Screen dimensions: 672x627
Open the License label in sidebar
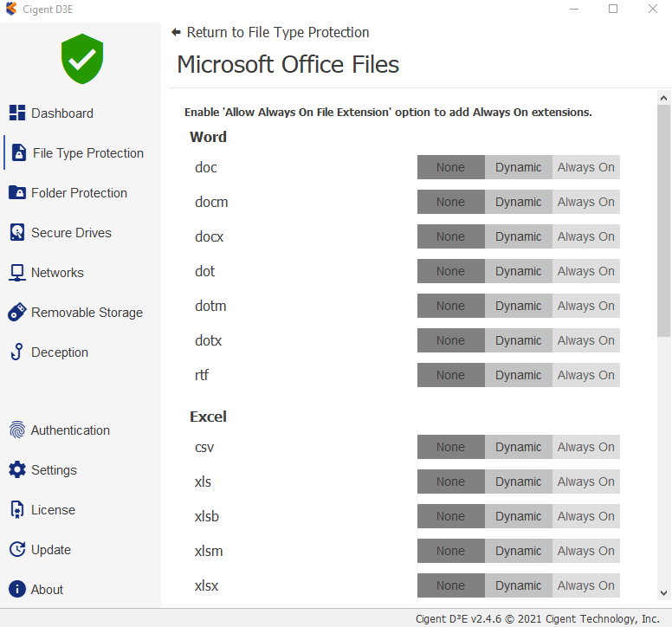tap(53, 510)
